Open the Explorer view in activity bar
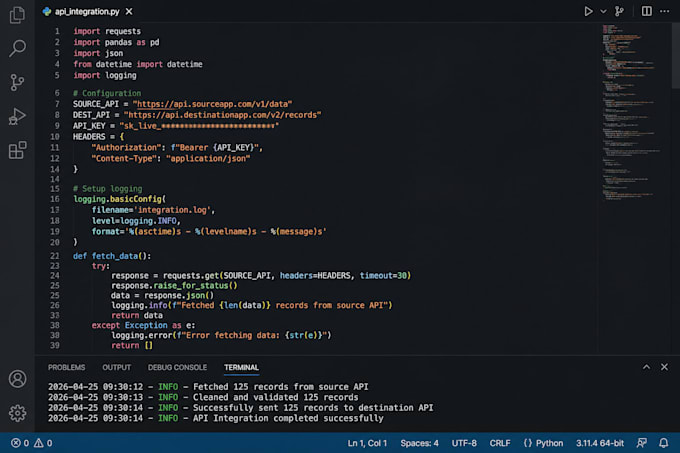Viewport: 680px width, 453px height. coord(17,15)
